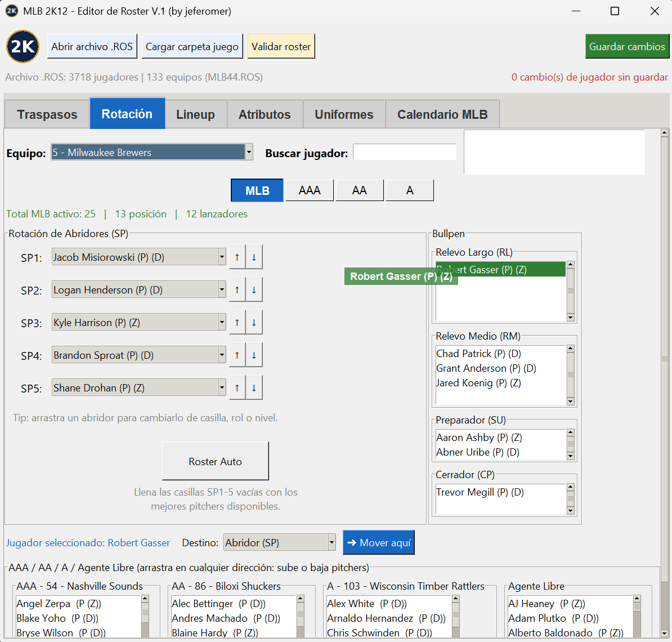Click the Mover aquí button
Screen dimensions: 672x642
pos(378,542)
